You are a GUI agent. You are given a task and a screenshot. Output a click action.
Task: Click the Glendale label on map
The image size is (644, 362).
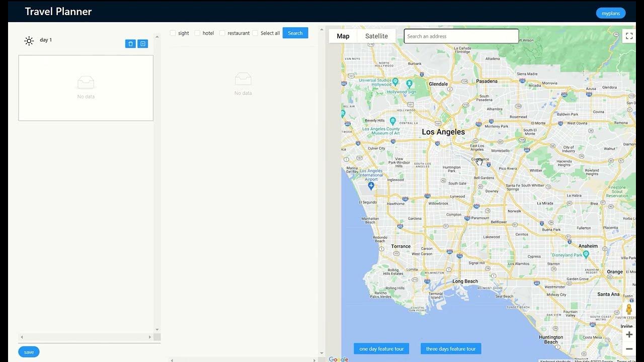(x=438, y=84)
